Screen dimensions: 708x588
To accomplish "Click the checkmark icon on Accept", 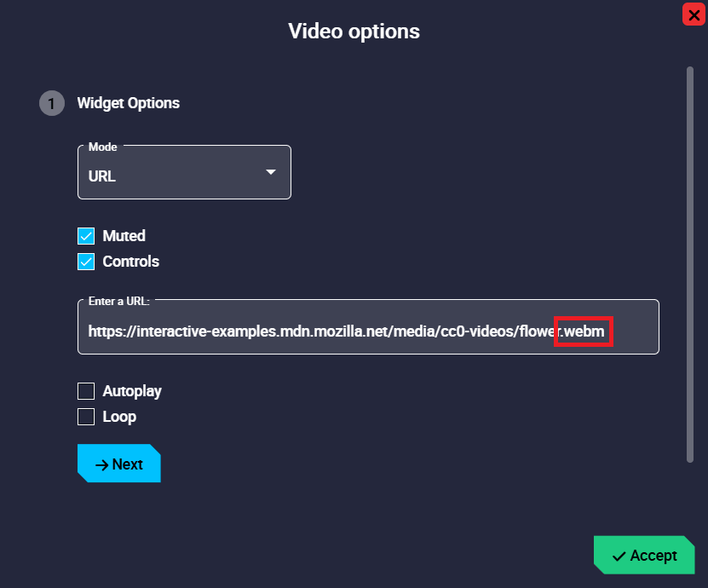I will point(619,556).
